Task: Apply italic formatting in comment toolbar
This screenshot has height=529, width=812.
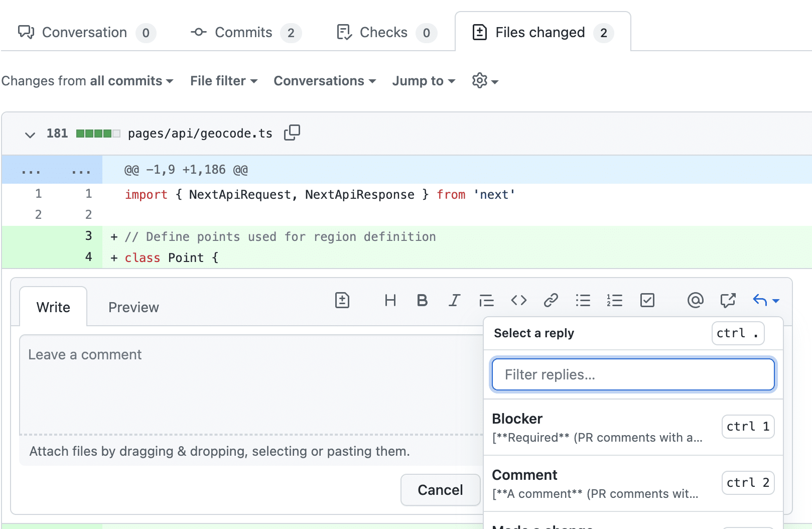Action: pyautogui.click(x=454, y=300)
